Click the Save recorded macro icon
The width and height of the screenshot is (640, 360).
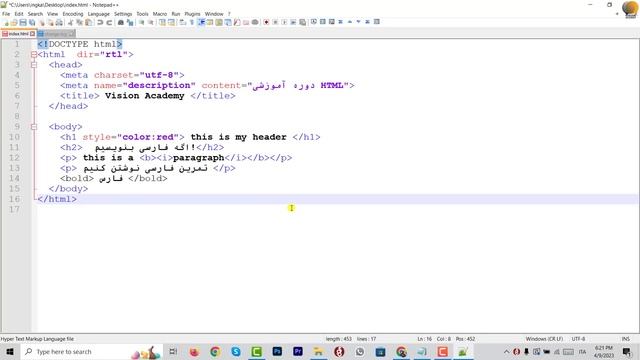[x=302, y=22]
